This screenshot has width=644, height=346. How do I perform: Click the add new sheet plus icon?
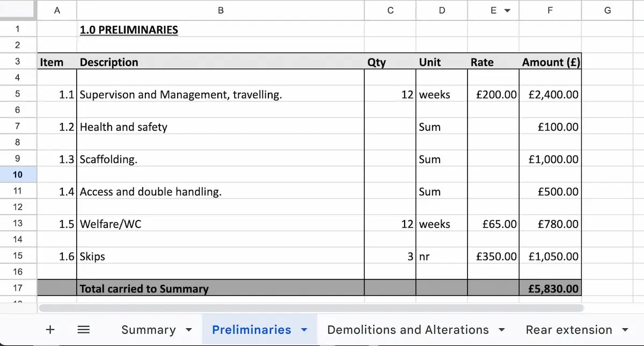[50, 329]
